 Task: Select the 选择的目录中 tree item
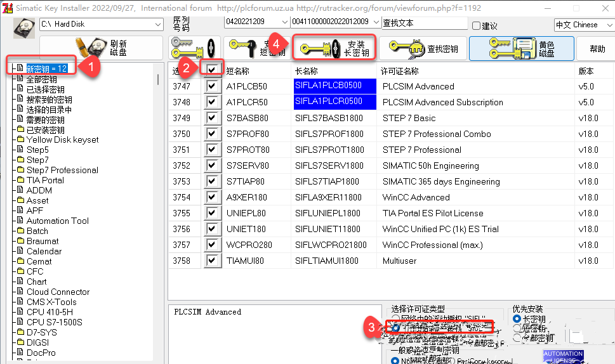coord(49,110)
